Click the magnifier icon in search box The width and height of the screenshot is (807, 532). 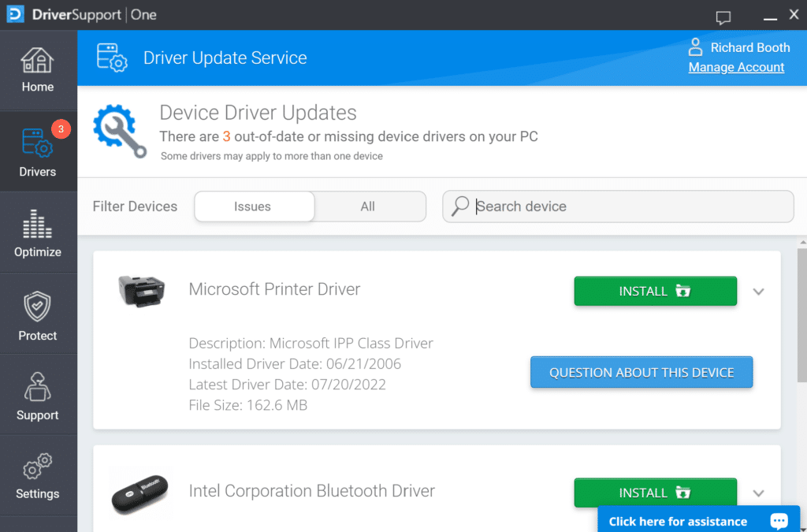(x=459, y=206)
